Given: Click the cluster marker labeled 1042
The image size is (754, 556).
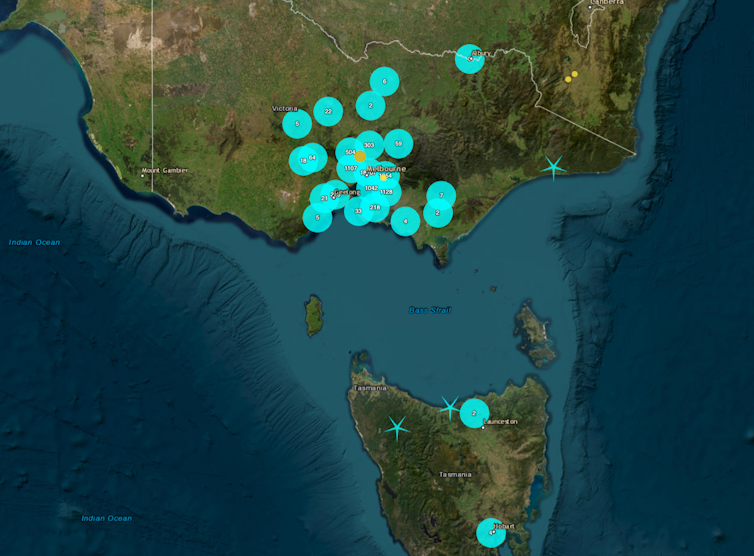Looking at the screenshot, I should [x=371, y=188].
